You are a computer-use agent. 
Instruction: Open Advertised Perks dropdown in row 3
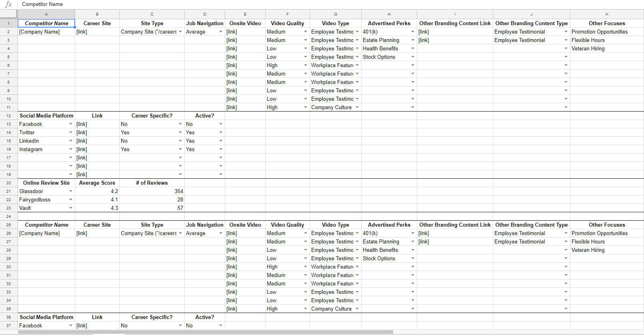click(413, 40)
